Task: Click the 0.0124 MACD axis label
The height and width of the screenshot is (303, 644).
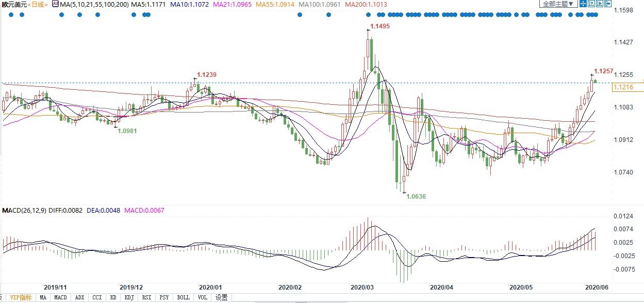Action: (624, 216)
